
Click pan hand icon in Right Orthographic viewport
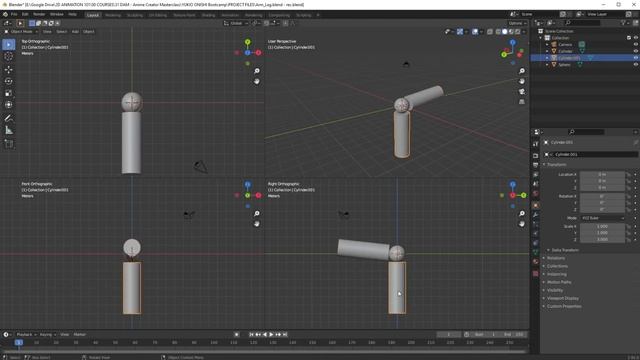(522, 224)
